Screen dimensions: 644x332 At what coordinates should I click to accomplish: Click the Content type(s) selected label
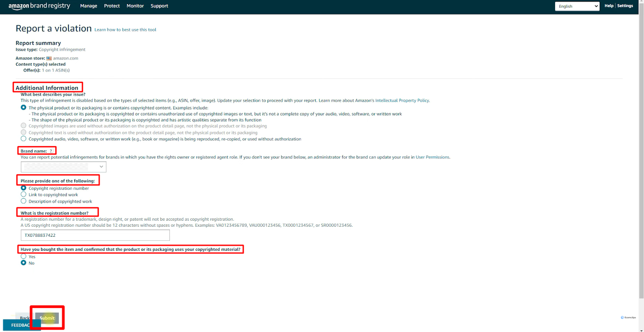[41, 64]
